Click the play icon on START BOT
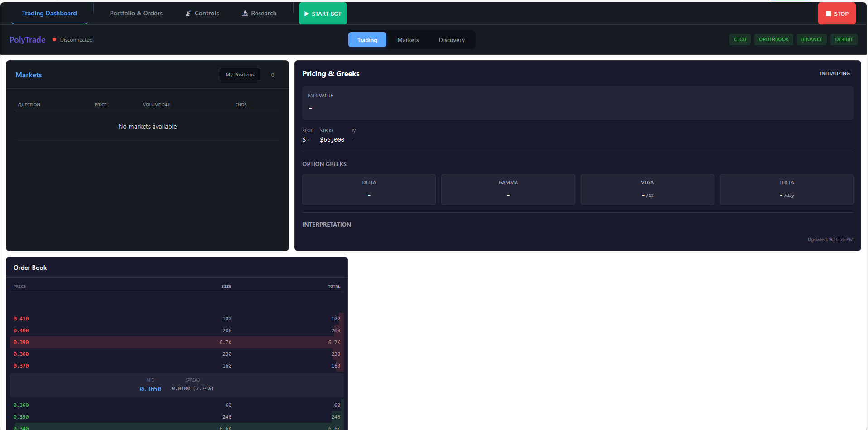Viewport: 868px width, 430px height. [307, 14]
